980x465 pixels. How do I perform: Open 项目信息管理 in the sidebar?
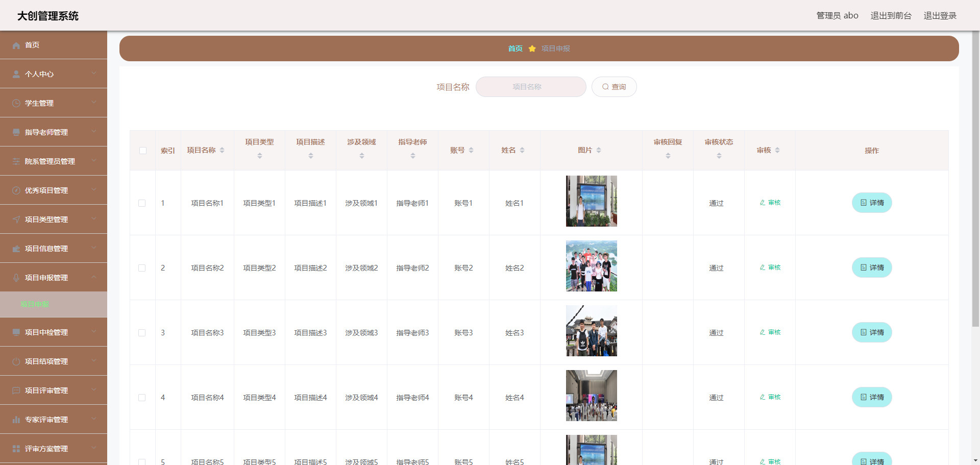[54, 249]
